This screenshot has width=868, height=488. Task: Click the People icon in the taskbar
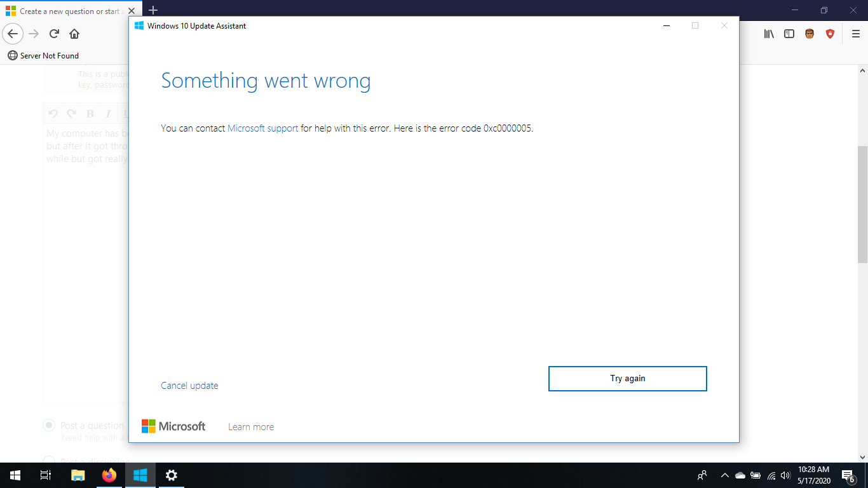coord(702,475)
